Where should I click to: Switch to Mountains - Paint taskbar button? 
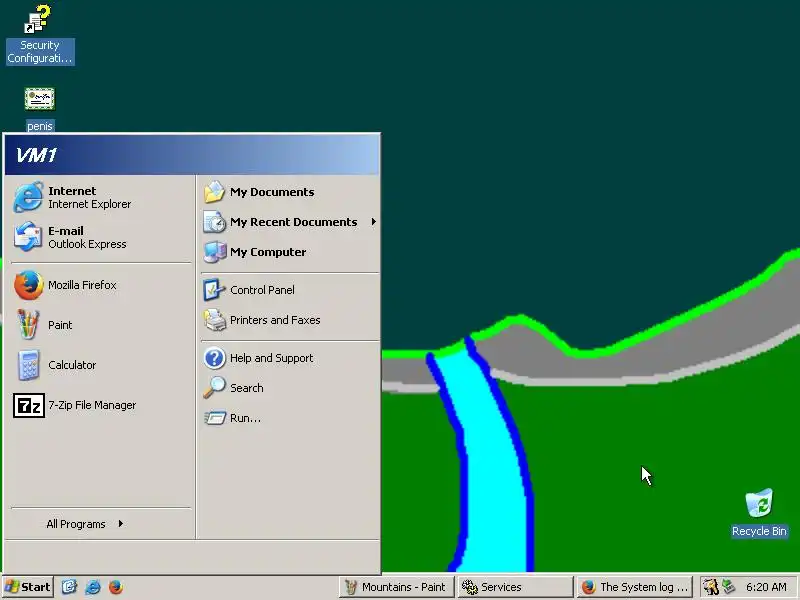click(x=396, y=587)
